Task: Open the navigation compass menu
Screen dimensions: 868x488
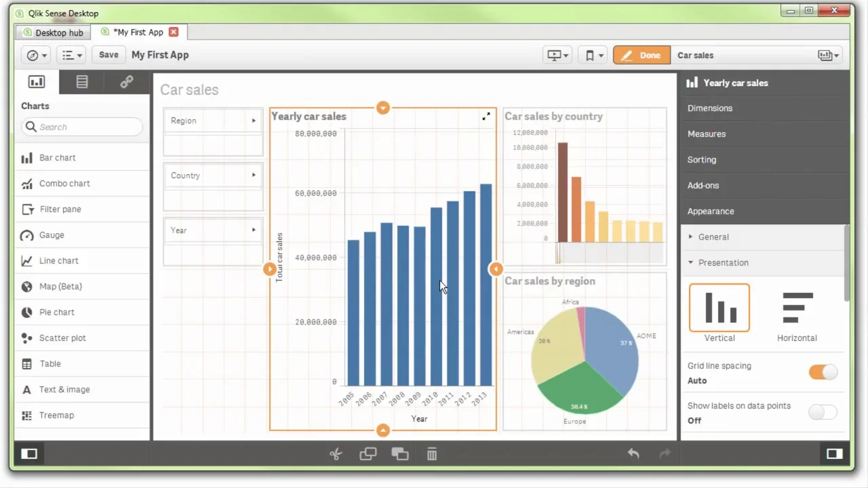Action: [x=37, y=55]
